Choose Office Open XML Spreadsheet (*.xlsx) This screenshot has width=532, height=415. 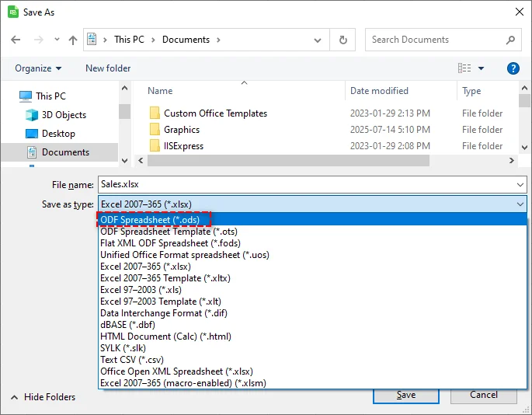(312, 371)
